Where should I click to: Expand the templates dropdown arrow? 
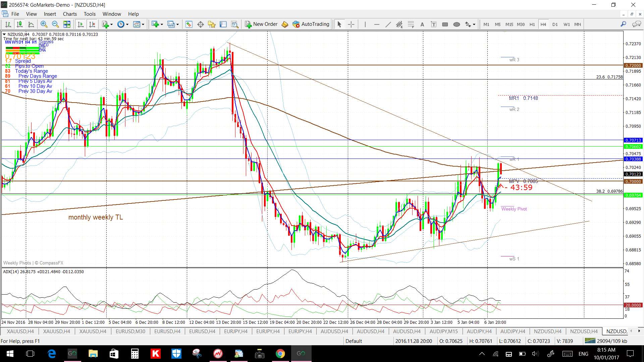pos(143,24)
